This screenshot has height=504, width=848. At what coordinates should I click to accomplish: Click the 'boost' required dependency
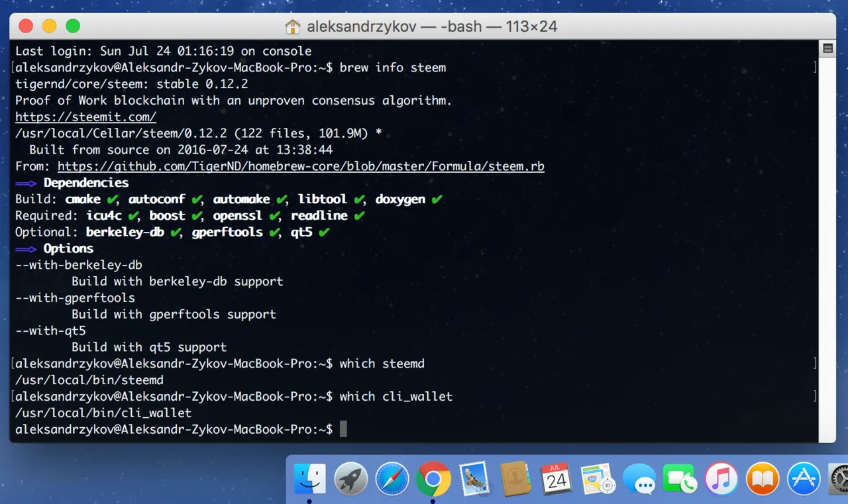[167, 216]
